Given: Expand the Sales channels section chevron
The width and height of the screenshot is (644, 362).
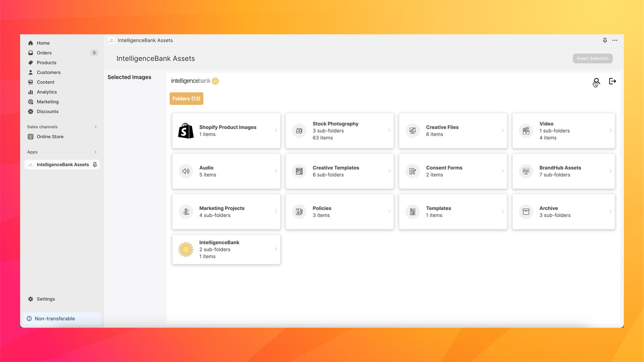Looking at the screenshot, I should click(95, 127).
